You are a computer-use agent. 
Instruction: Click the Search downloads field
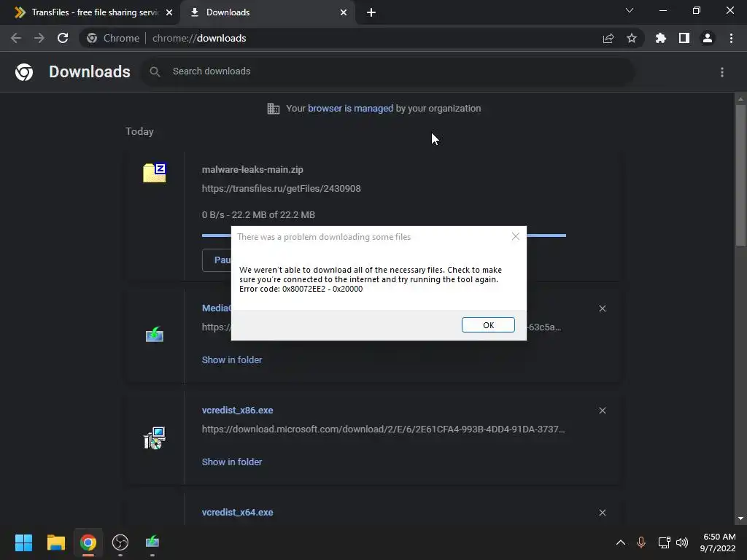pyautogui.click(x=387, y=71)
